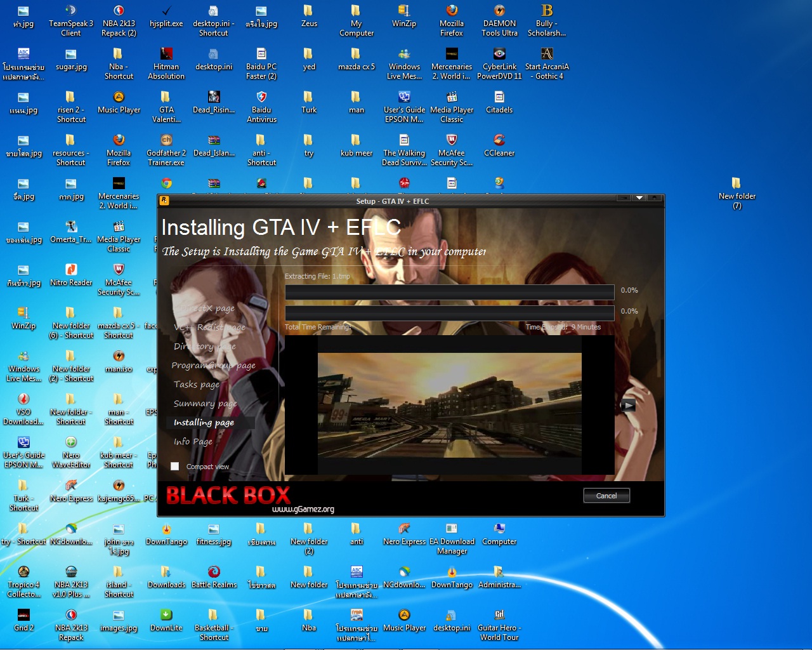This screenshot has height=650, width=812.
Task: Launch hjsplit.exe from the desktop
Action: click(166, 17)
